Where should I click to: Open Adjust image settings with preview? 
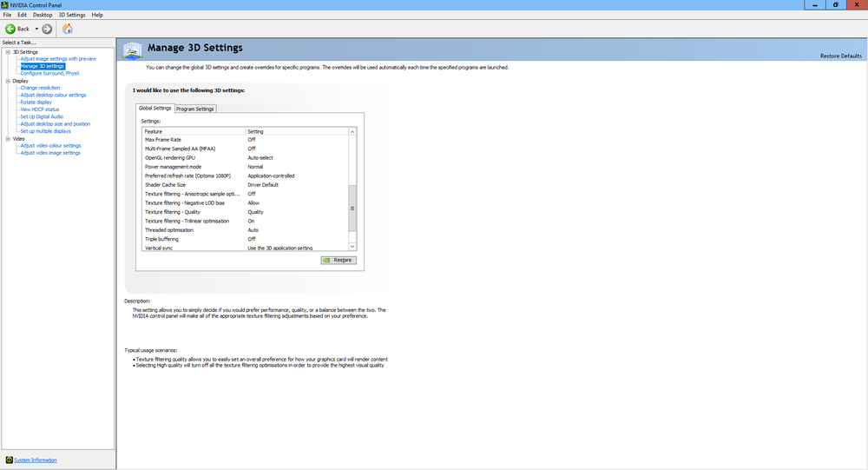coord(58,59)
